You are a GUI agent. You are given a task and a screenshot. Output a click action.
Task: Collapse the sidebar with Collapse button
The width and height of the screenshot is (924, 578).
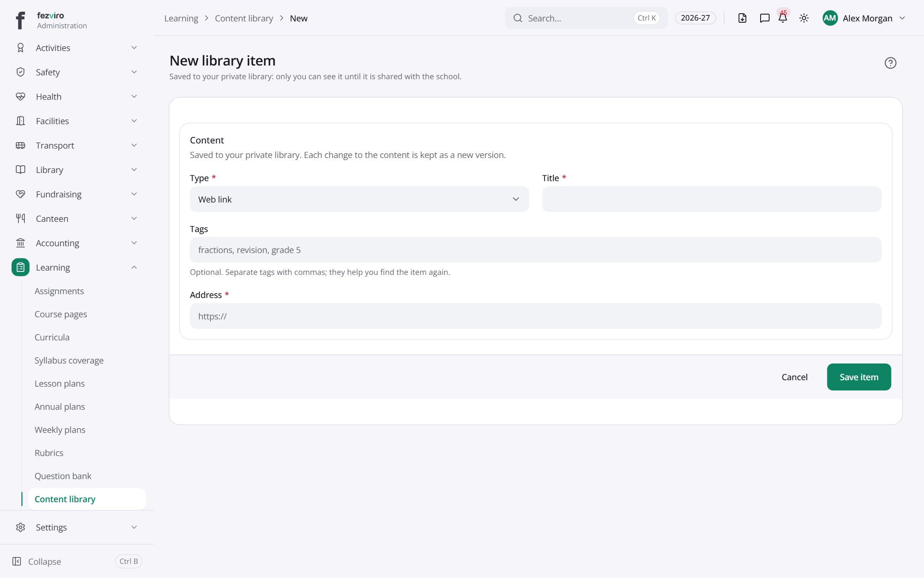tap(77, 561)
